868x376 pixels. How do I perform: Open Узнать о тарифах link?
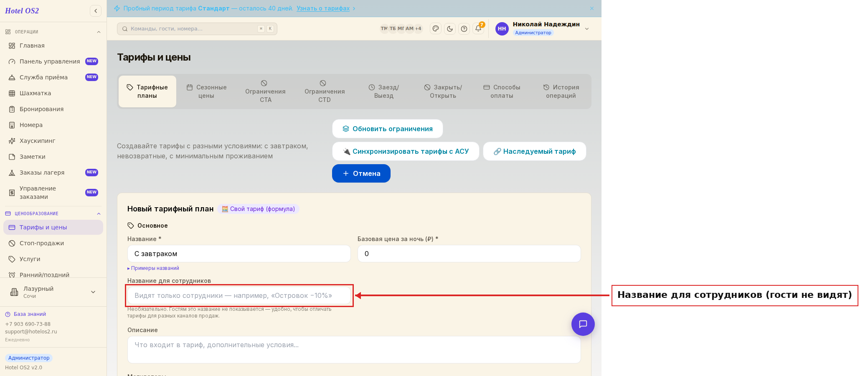(323, 8)
